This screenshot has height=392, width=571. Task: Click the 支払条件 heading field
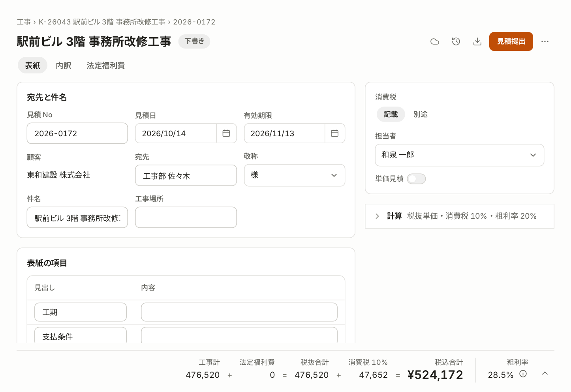point(81,335)
